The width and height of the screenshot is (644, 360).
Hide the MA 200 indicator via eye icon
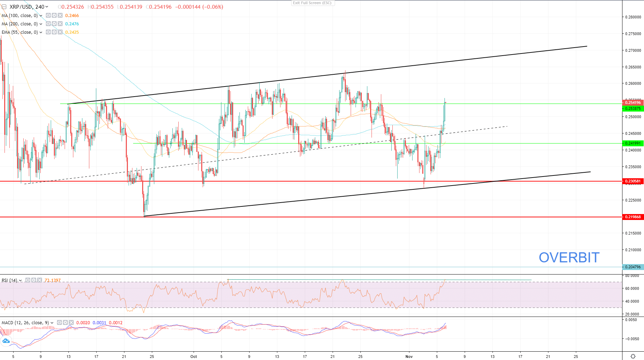point(48,24)
